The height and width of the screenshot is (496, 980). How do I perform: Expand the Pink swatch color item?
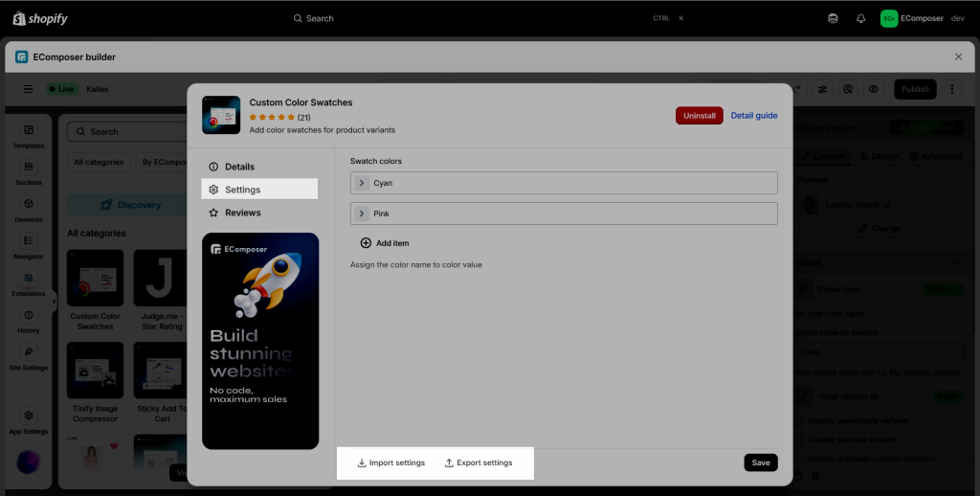[362, 214]
